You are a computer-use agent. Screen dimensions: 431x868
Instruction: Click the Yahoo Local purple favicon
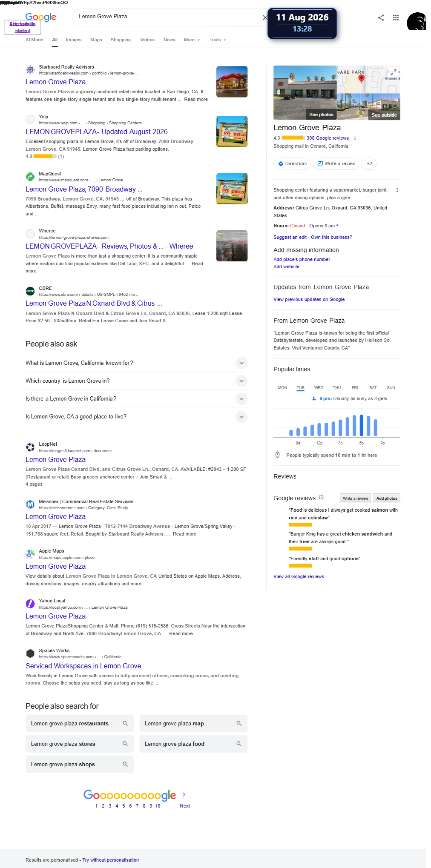pos(30,604)
